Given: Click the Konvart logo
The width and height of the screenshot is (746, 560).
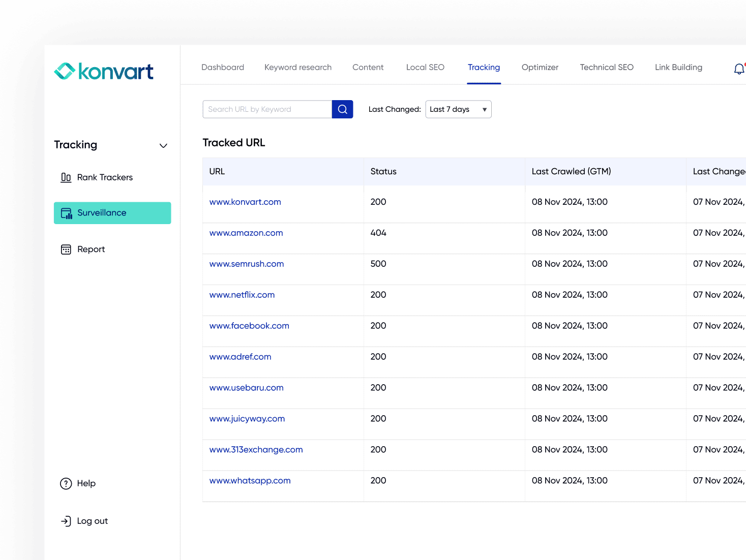Looking at the screenshot, I should (104, 72).
